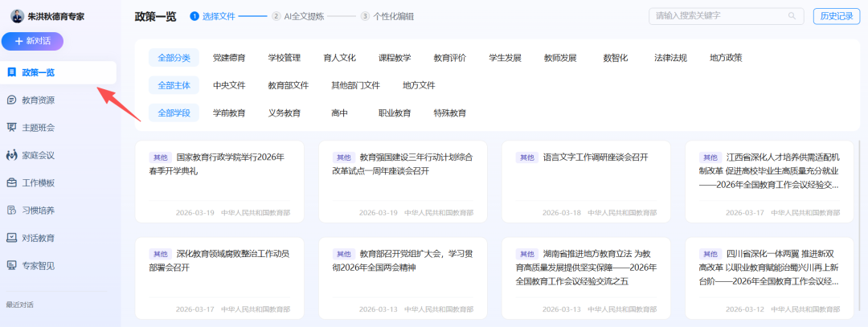Select the 全部分类 filter
The width and height of the screenshot is (868, 327).
click(x=174, y=58)
